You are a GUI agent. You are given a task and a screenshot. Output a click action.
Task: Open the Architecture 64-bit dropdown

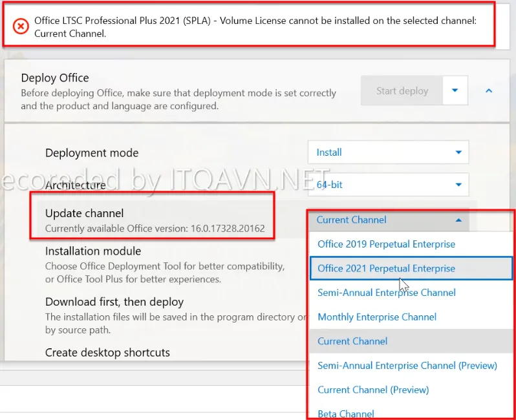pyautogui.click(x=388, y=185)
